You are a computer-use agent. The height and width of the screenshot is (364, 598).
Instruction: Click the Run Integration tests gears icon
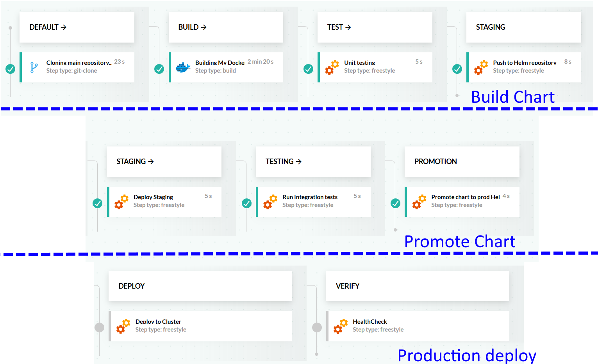point(270,202)
